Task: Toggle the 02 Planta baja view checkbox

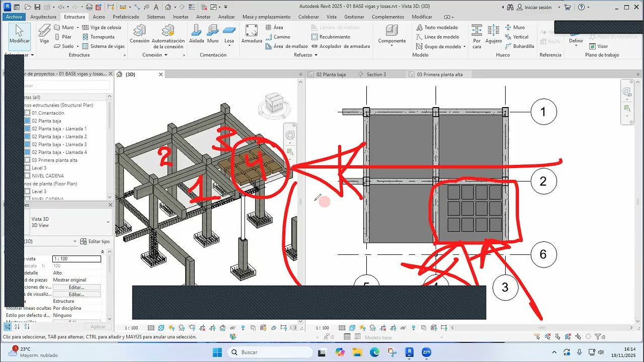Action: (x=28, y=121)
